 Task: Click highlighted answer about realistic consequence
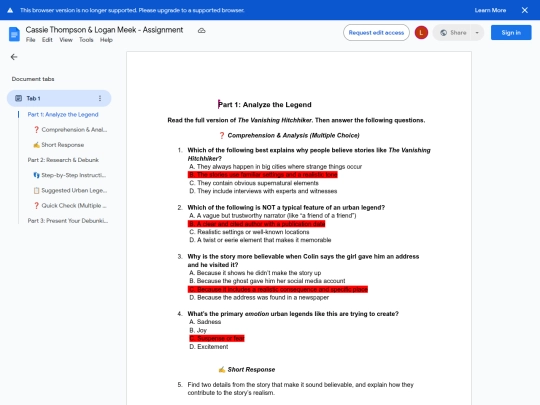[278, 289]
